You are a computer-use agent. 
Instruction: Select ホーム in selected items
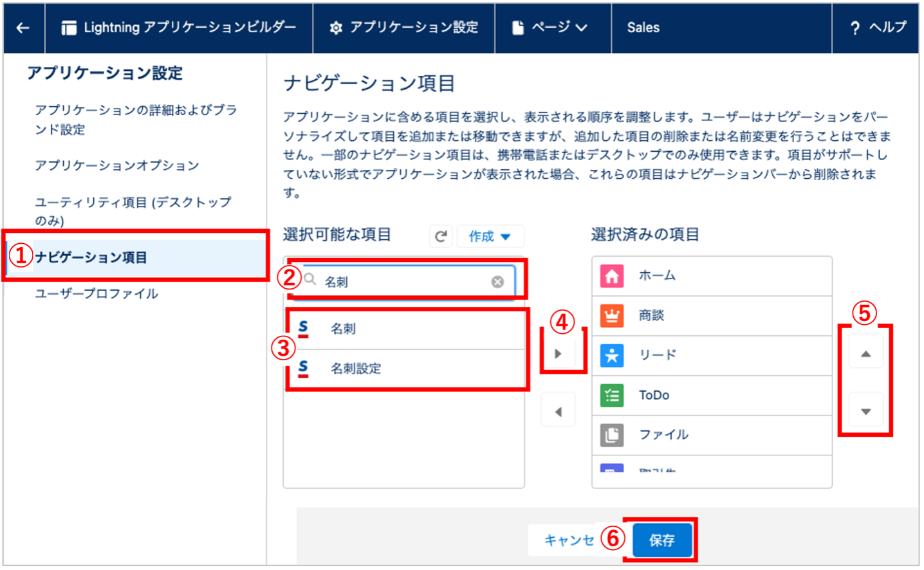(x=712, y=276)
